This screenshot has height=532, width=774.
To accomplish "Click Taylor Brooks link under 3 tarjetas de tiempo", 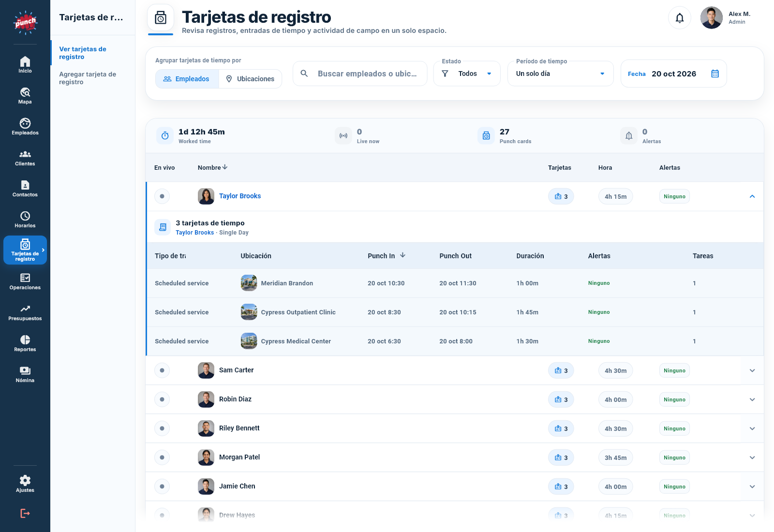I will 194,233.
